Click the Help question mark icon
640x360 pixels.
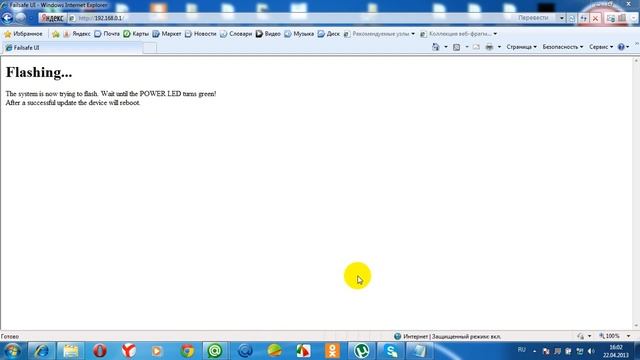click(621, 47)
